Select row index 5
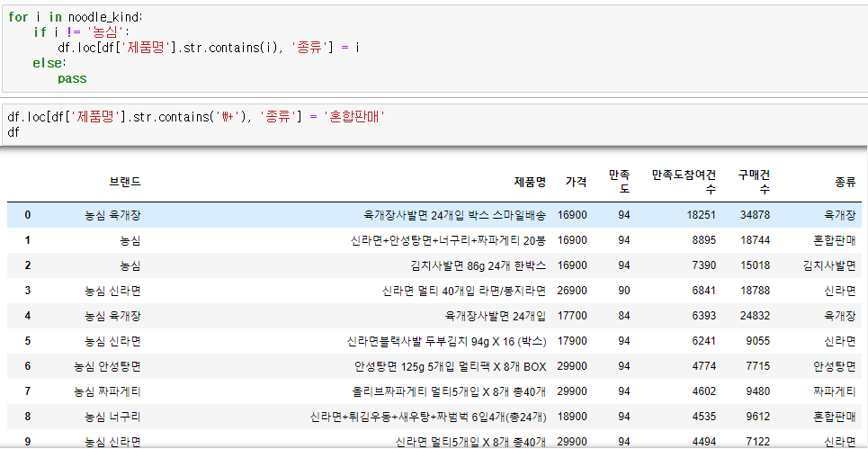 click(28, 341)
